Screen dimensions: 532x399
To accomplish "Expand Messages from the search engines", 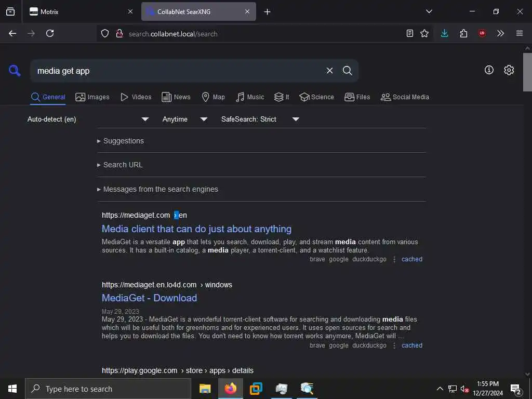I will coord(157,189).
